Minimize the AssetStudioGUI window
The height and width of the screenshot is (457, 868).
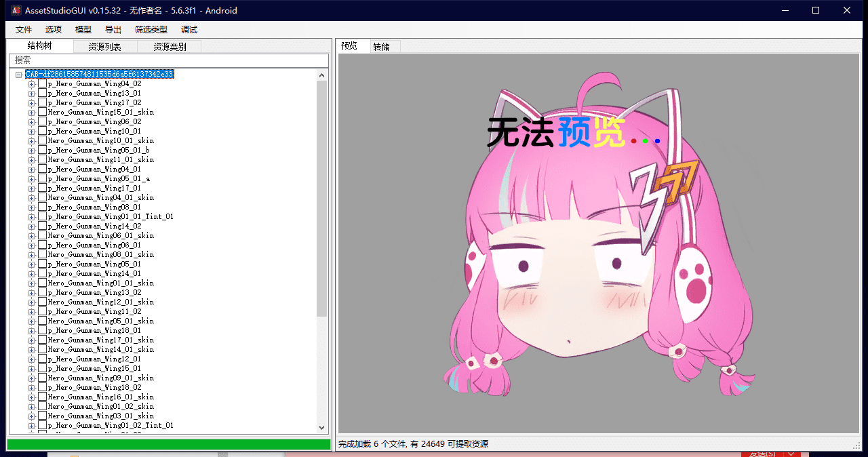(x=785, y=10)
